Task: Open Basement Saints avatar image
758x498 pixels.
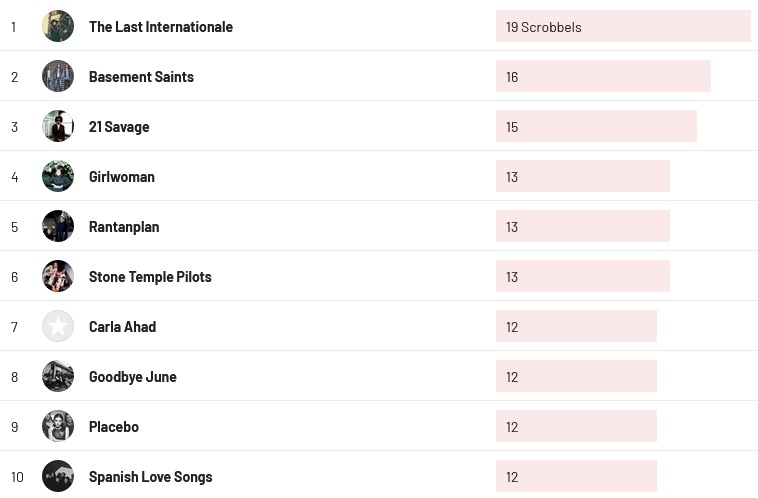Action: pyautogui.click(x=58, y=76)
